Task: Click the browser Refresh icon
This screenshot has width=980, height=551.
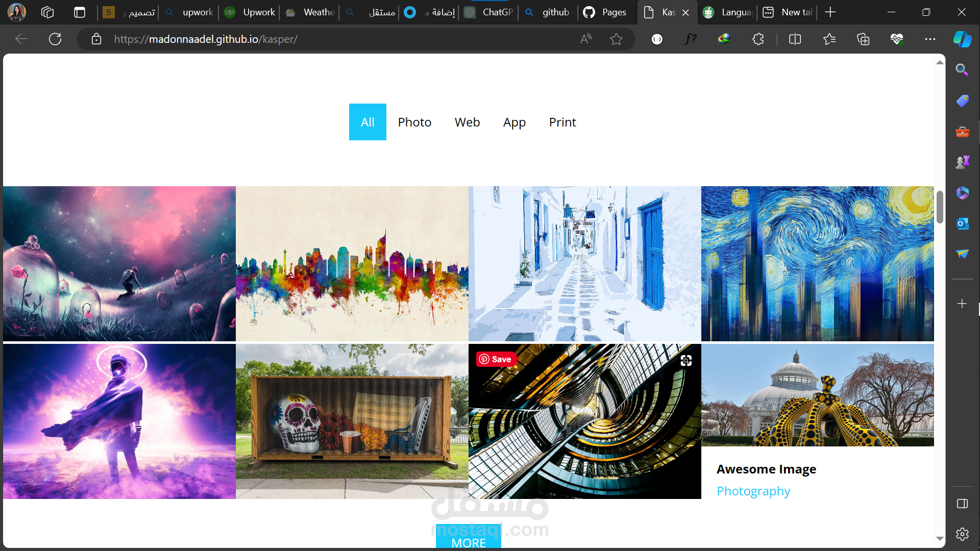Action: click(x=55, y=39)
